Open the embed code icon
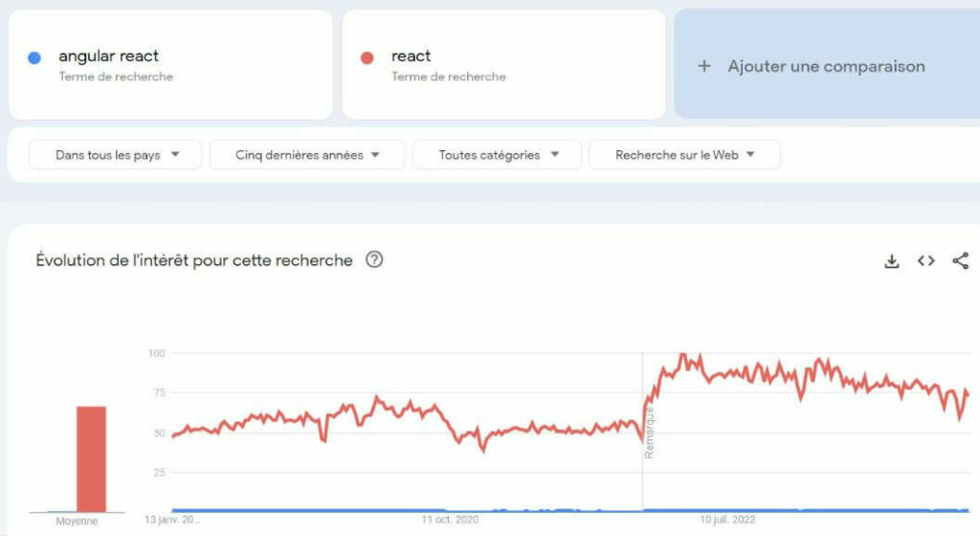The height and width of the screenshot is (536, 980). tap(926, 260)
